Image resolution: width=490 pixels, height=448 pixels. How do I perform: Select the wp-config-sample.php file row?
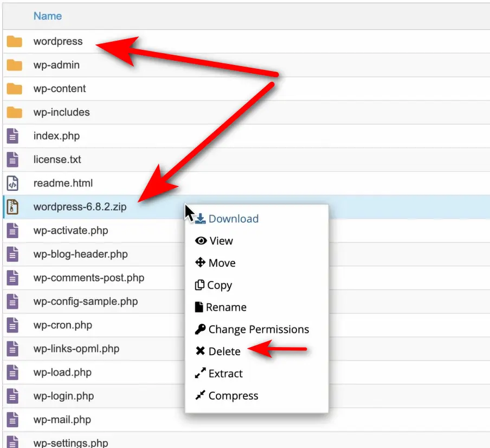pyautogui.click(x=86, y=302)
